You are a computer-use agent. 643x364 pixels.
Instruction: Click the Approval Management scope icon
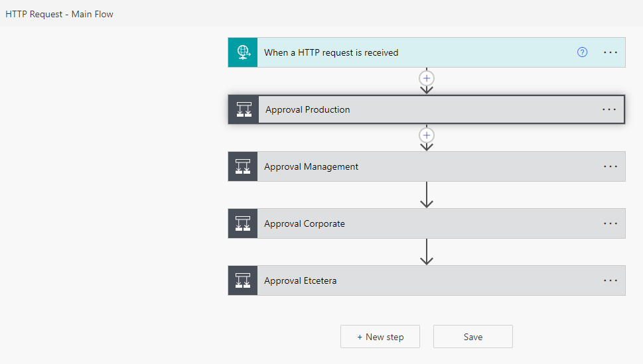point(243,166)
